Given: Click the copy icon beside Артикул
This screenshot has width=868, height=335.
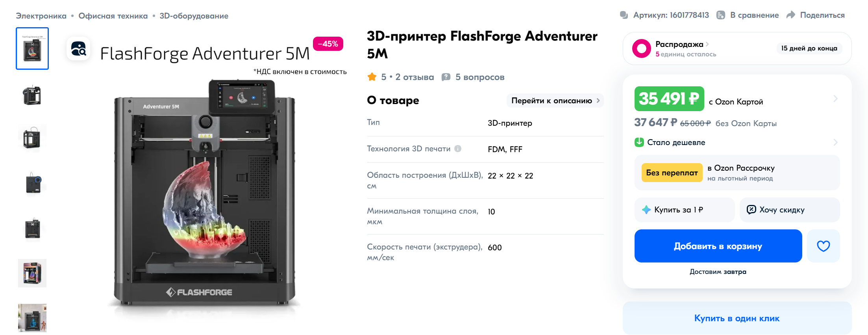Looking at the screenshot, I should pyautogui.click(x=624, y=15).
